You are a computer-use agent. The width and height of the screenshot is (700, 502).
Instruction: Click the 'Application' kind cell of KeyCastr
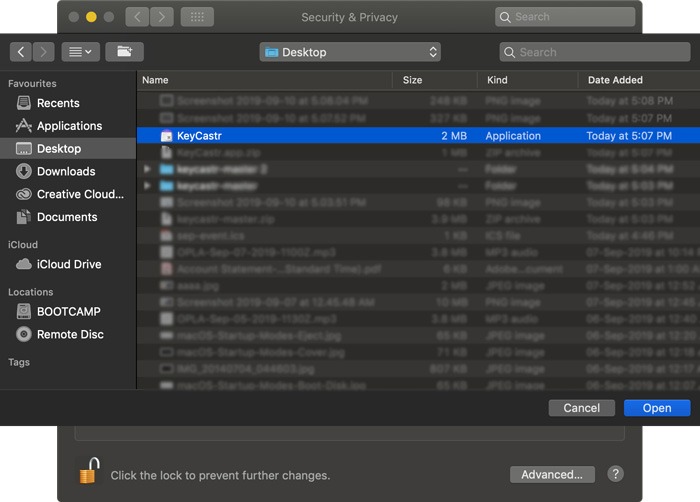tap(513, 136)
